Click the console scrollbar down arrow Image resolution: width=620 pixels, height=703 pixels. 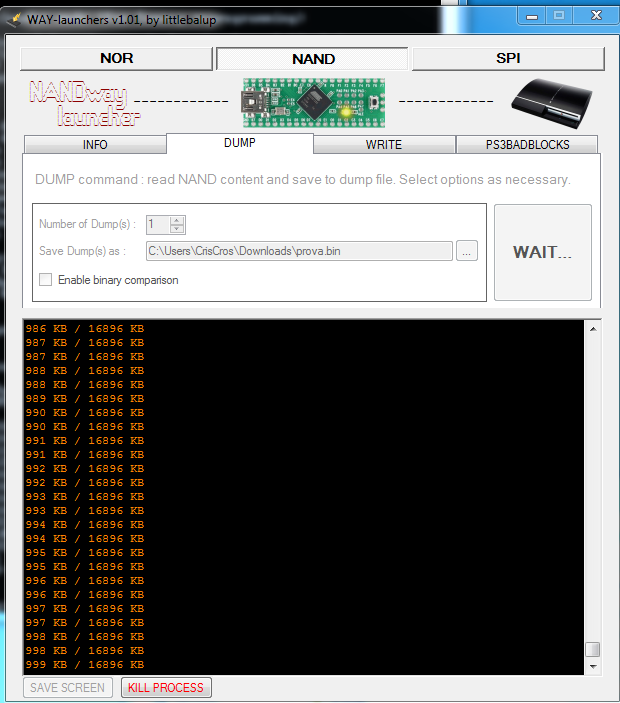tap(593, 665)
